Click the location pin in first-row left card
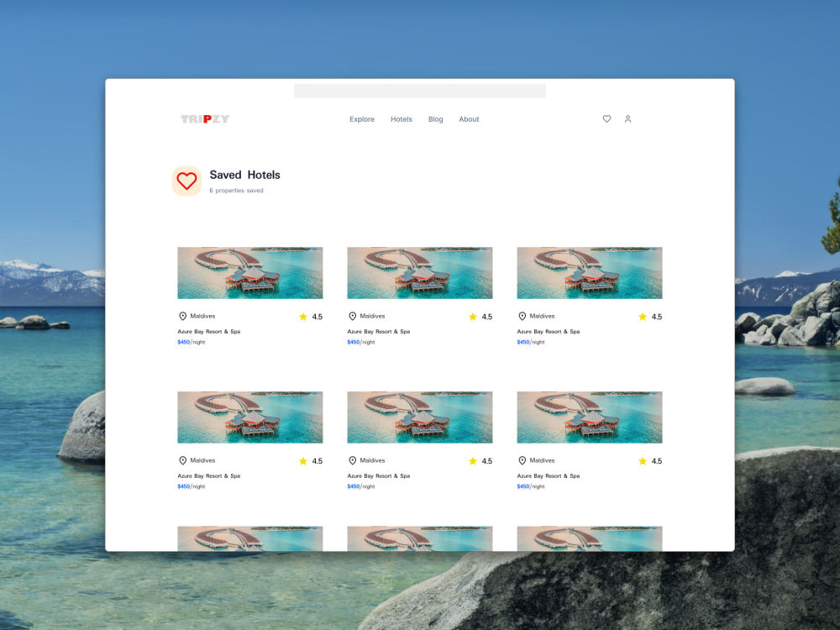Viewport: 840px width, 630px height. click(x=182, y=316)
